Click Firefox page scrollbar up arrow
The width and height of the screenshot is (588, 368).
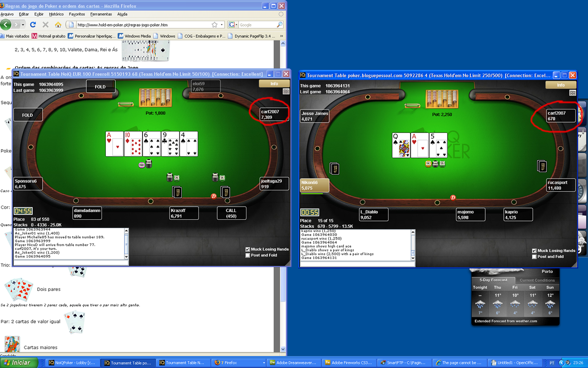tap(283, 44)
